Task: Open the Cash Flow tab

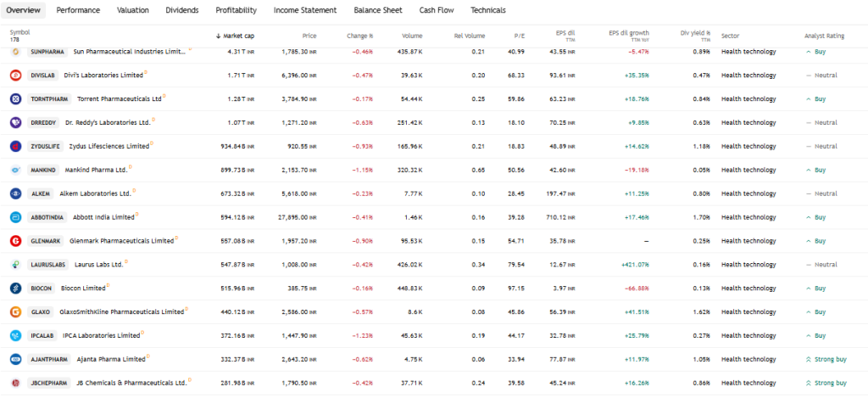Action: pos(437,10)
